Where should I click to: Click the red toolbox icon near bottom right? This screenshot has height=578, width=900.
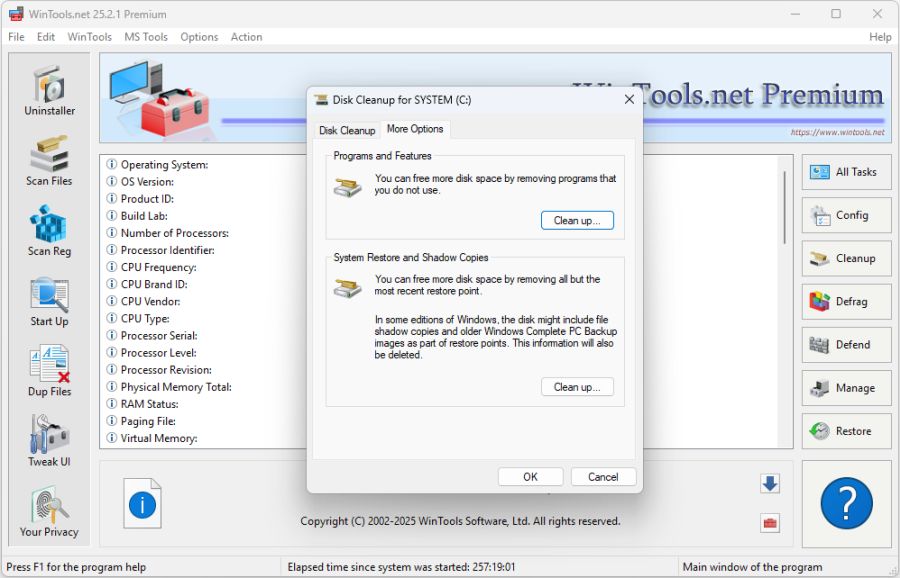click(769, 522)
